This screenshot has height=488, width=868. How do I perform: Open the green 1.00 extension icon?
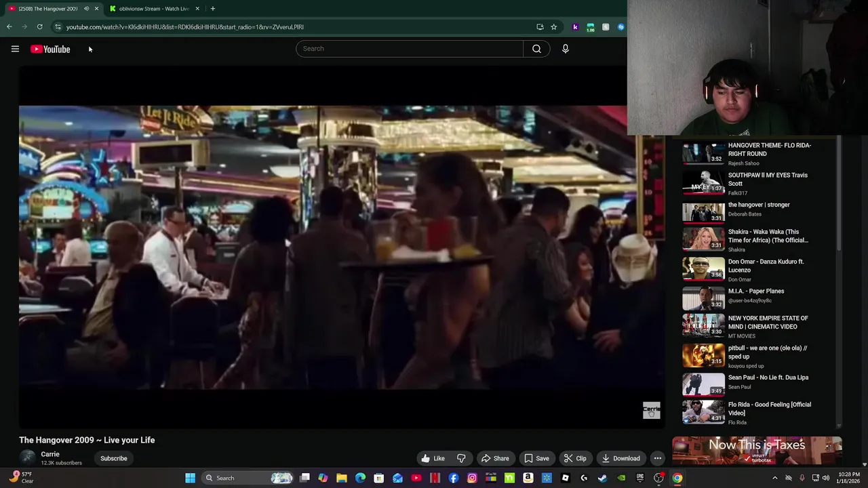click(591, 27)
